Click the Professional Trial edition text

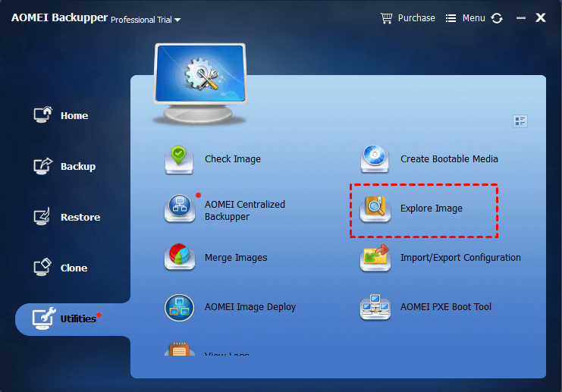pos(141,20)
